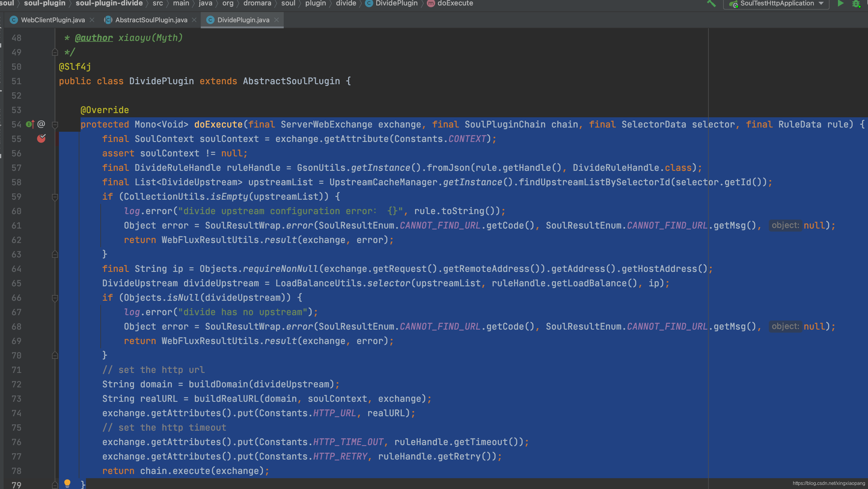Start debugging with the bug icon
This screenshot has height=489, width=868.
coord(856,4)
